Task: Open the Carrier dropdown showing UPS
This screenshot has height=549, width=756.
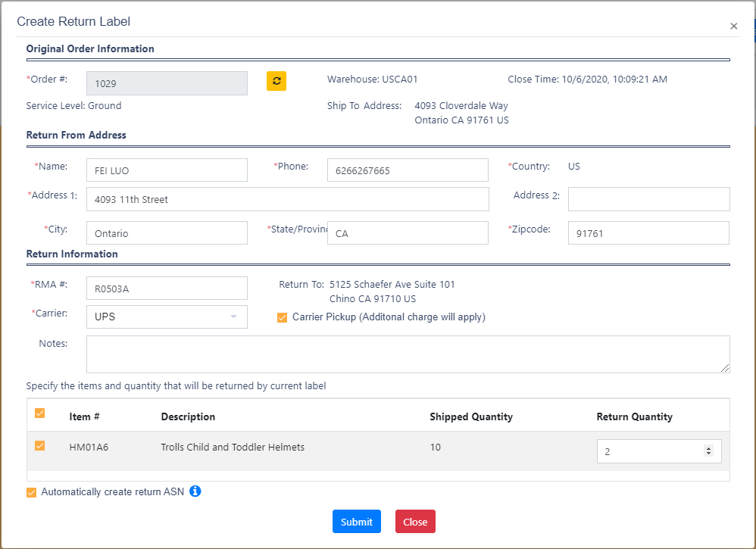Action: [167, 317]
